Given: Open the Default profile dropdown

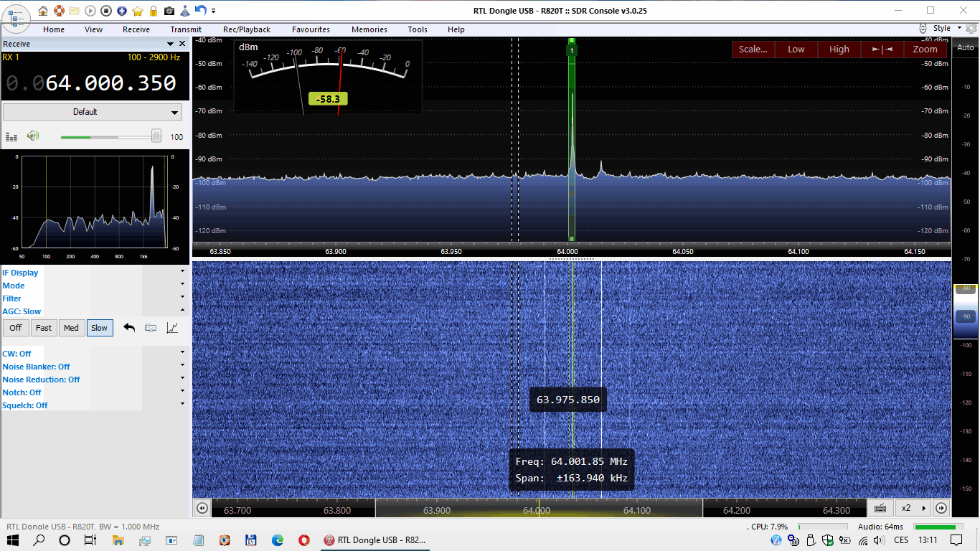Looking at the screenshot, I should click(x=93, y=112).
